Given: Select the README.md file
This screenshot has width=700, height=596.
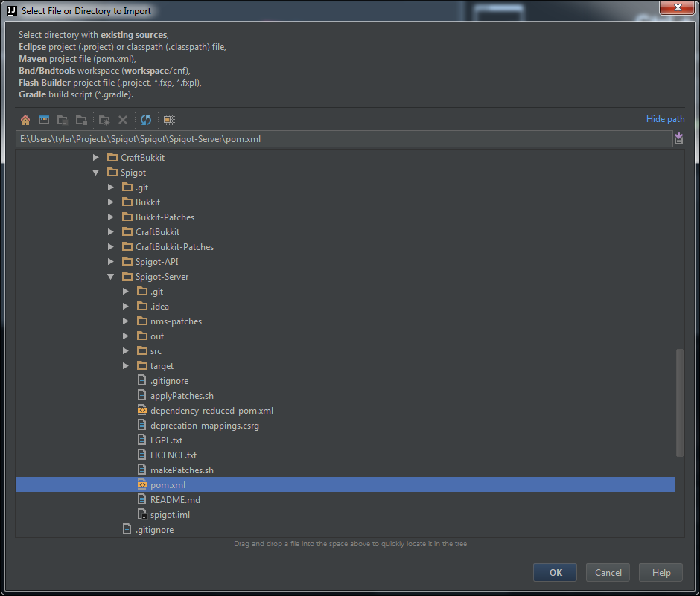Looking at the screenshot, I should [175, 500].
